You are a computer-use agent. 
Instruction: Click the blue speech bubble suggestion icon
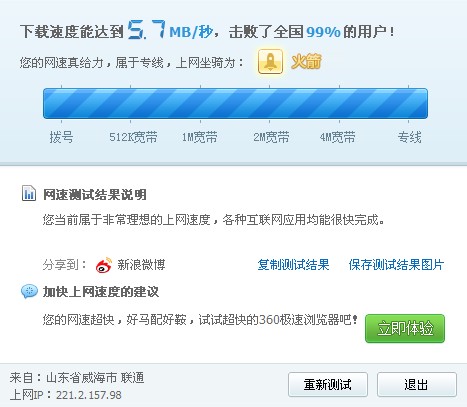(29, 291)
